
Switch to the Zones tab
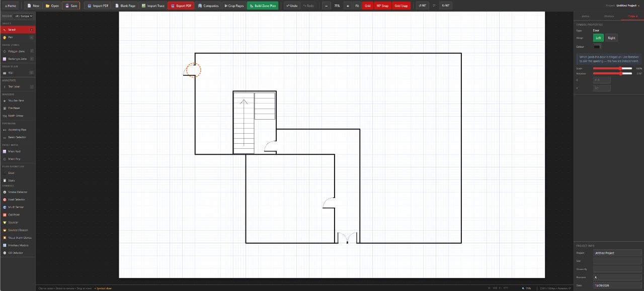click(x=585, y=16)
